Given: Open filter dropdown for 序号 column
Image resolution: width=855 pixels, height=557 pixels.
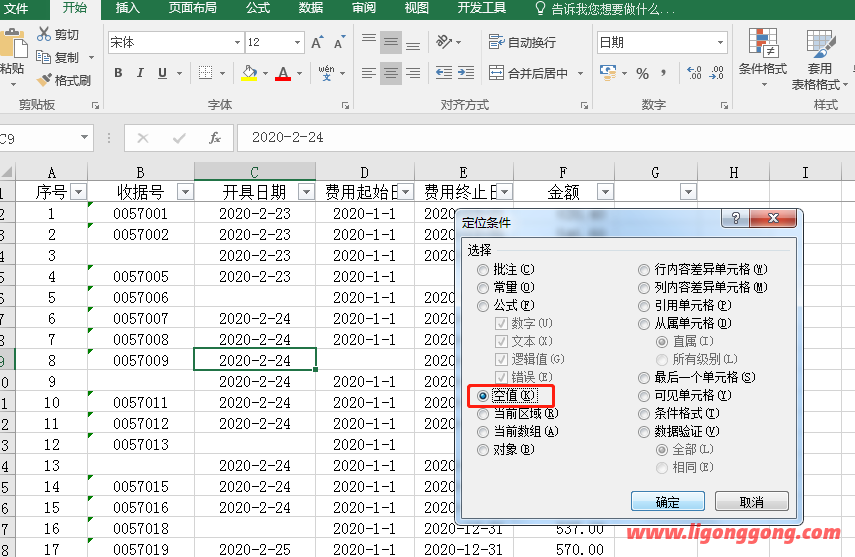Looking at the screenshot, I should pos(79,192).
